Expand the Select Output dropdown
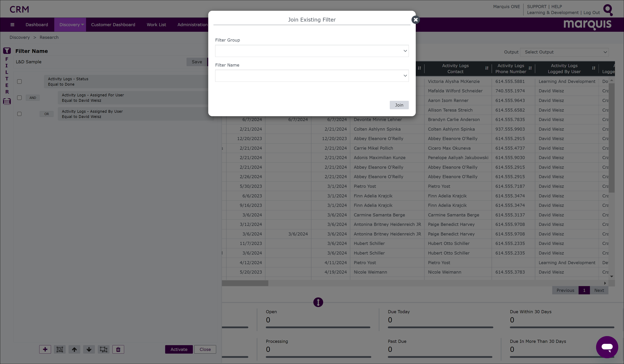Screen dimensions: 624x364 point(564,52)
